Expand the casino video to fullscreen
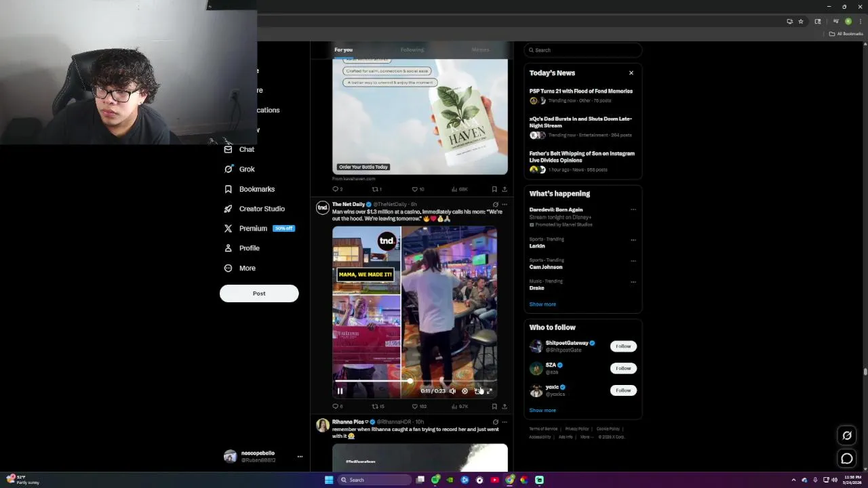This screenshot has height=488, width=868. (489, 391)
